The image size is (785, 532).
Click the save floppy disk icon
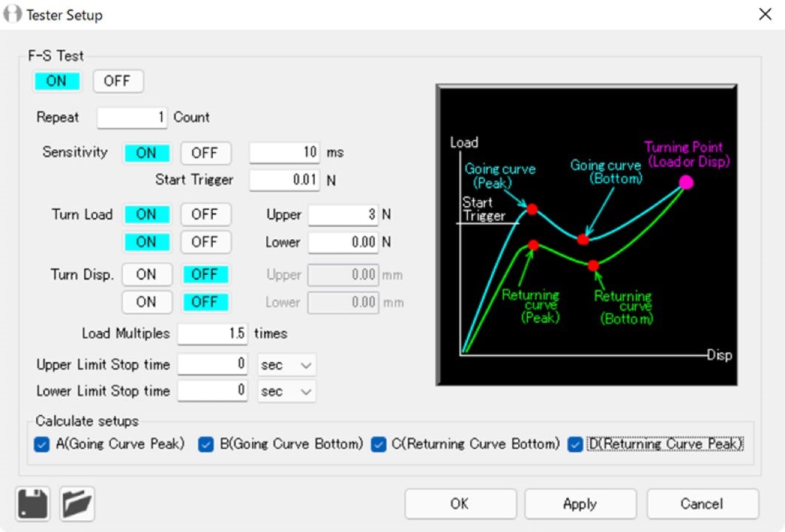[33, 504]
